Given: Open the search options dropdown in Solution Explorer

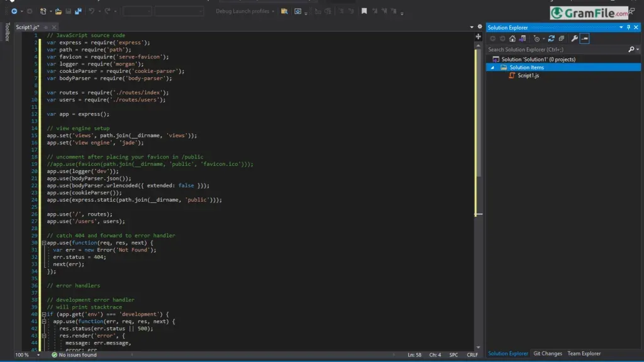Looking at the screenshot, I should click(x=638, y=50).
